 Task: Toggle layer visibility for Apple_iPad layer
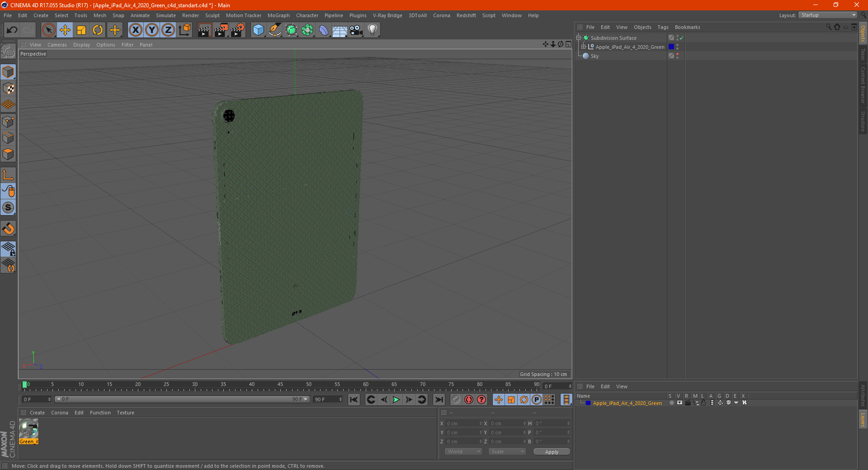click(679, 403)
